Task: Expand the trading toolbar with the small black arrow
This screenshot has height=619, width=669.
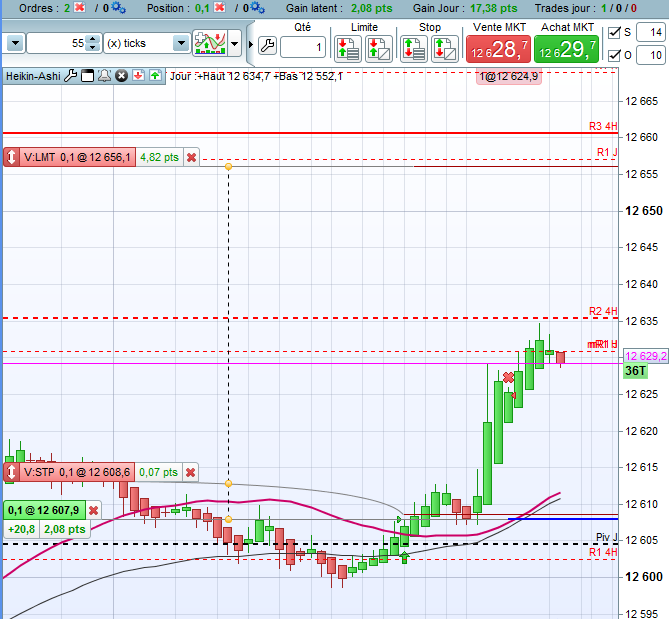Action: coord(251,44)
